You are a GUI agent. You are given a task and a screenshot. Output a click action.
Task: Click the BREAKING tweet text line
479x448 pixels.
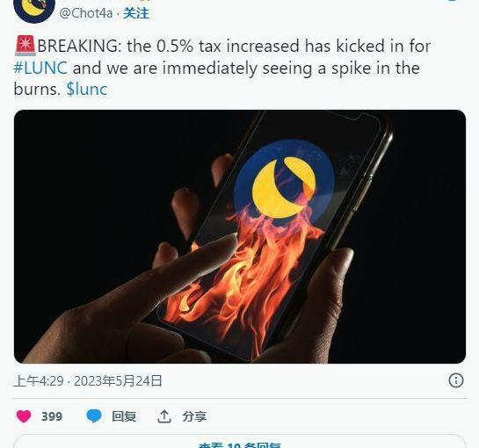click(234, 46)
